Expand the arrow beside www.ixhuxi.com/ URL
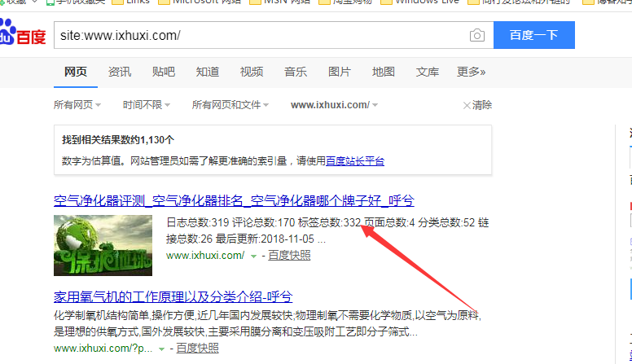 click(x=253, y=256)
